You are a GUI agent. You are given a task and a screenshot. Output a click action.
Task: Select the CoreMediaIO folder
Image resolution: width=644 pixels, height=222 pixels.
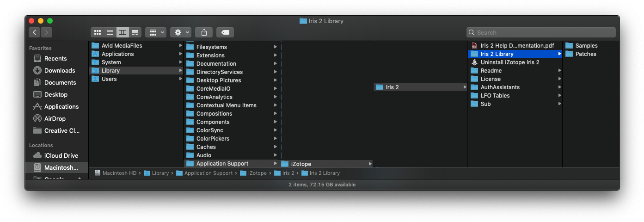[x=231, y=88]
